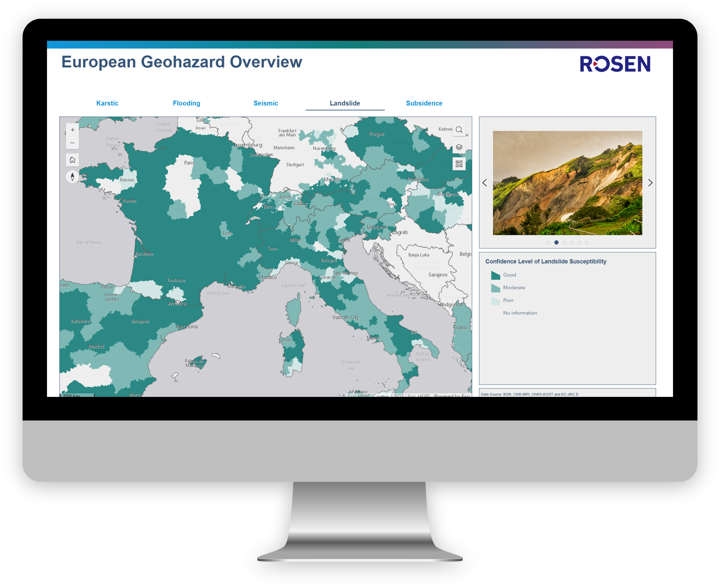Open the layers panel via the layers icon
The image size is (720, 588).
pos(459,147)
